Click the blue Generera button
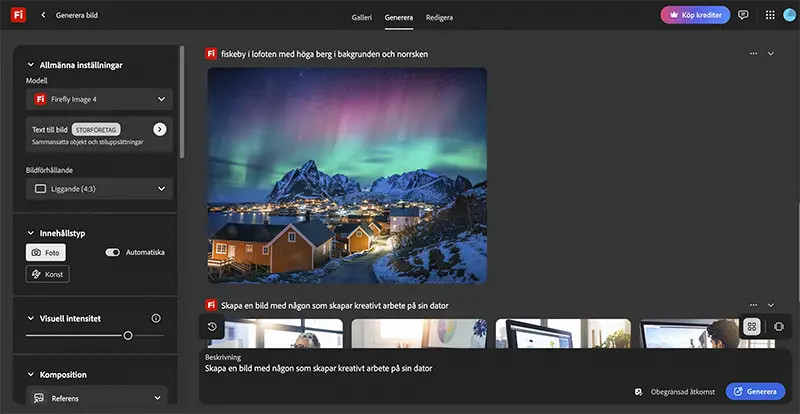This screenshot has width=800, height=414. [756, 392]
